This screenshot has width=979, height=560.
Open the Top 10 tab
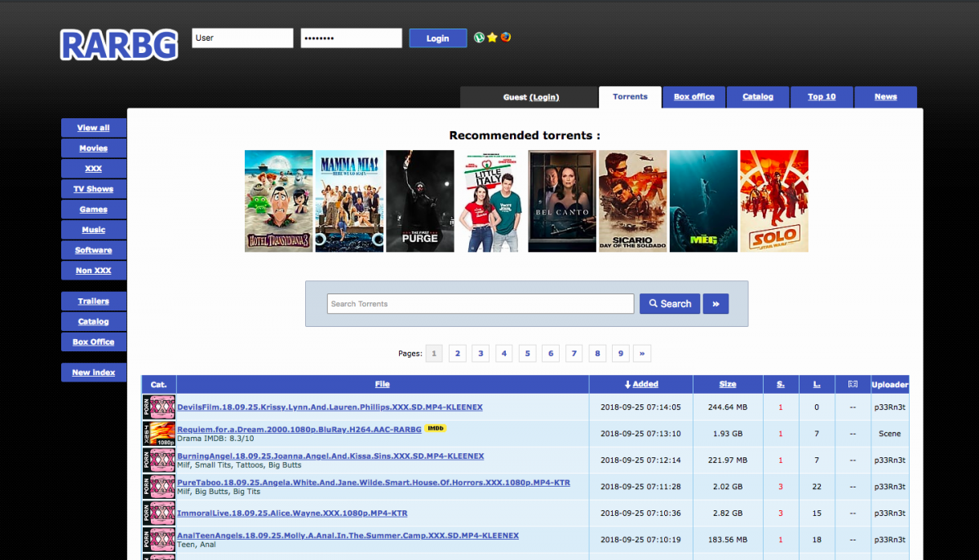pos(822,96)
